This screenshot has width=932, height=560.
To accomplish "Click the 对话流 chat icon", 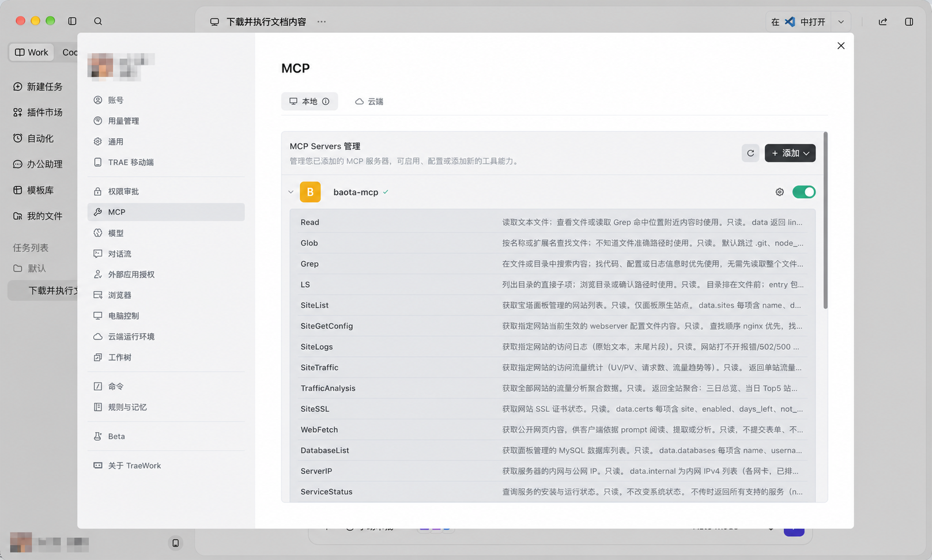I will [98, 253].
